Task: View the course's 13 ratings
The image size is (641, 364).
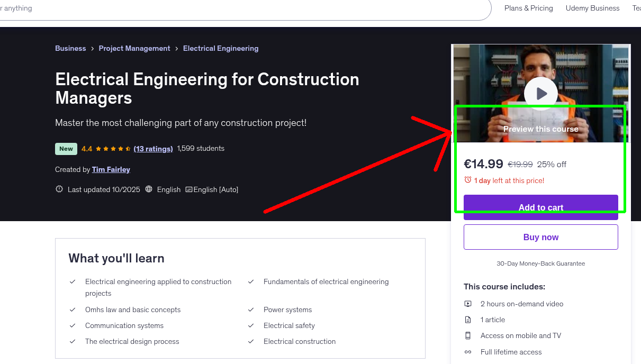Action: pyautogui.click(x=153, y=149)
